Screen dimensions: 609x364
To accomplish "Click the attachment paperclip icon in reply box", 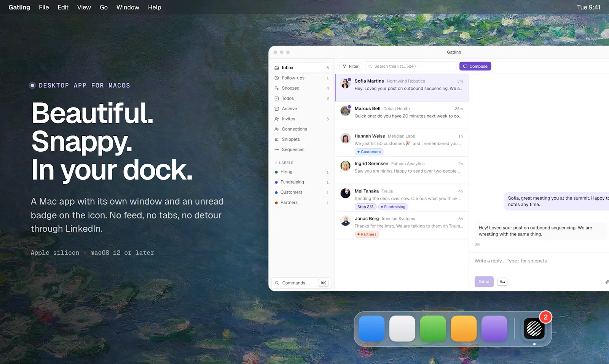I will 607,282.
